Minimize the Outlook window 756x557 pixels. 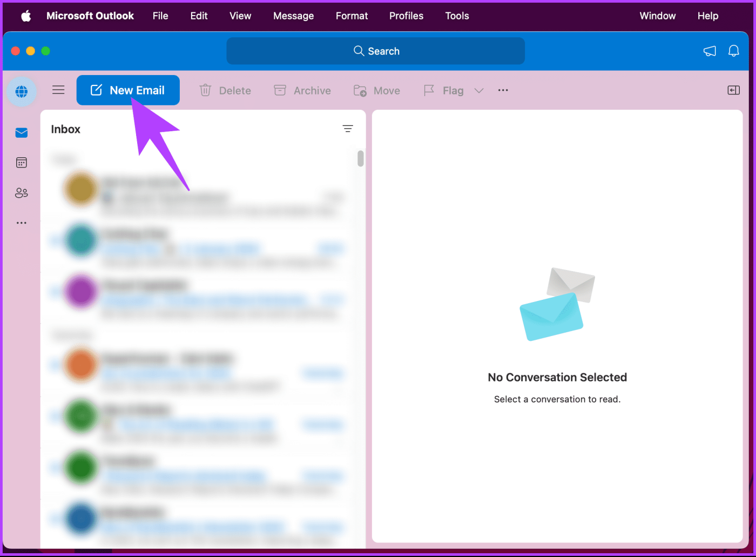(x=31, y=51)
